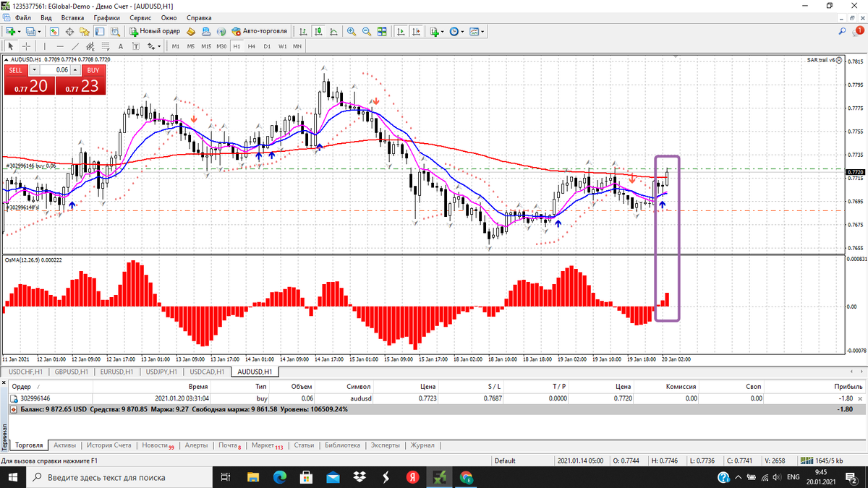
Task: Select the text label (T) tool
Action: 135,46
